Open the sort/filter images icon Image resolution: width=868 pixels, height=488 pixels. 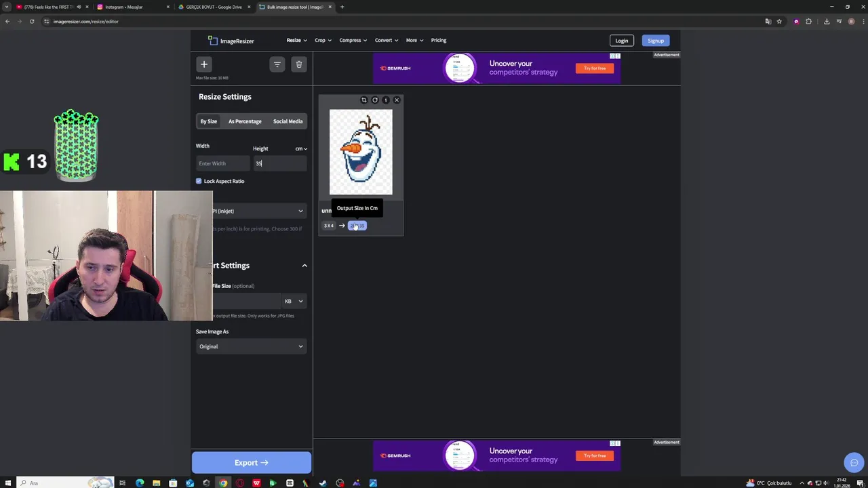pyautogui.click(x=277, y=64)
